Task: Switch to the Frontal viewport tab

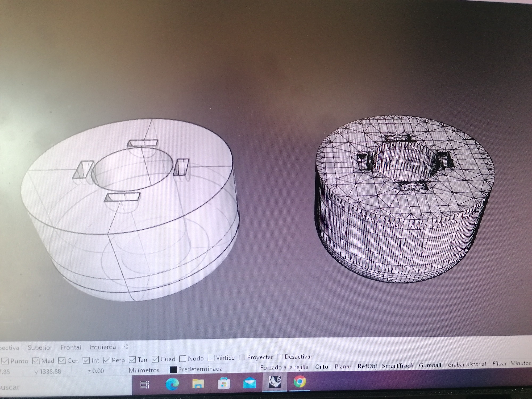Action: 70,347
